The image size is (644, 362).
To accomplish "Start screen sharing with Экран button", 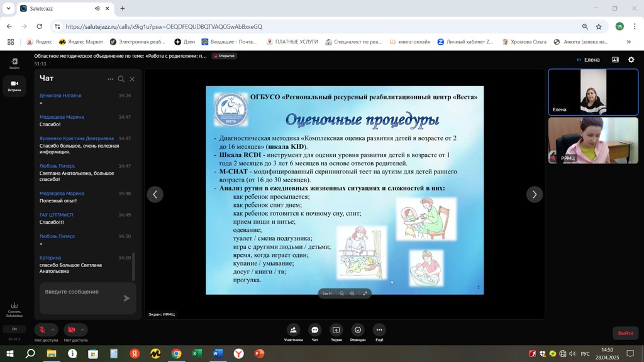I will pyautogui.click(x=336, y=330).
